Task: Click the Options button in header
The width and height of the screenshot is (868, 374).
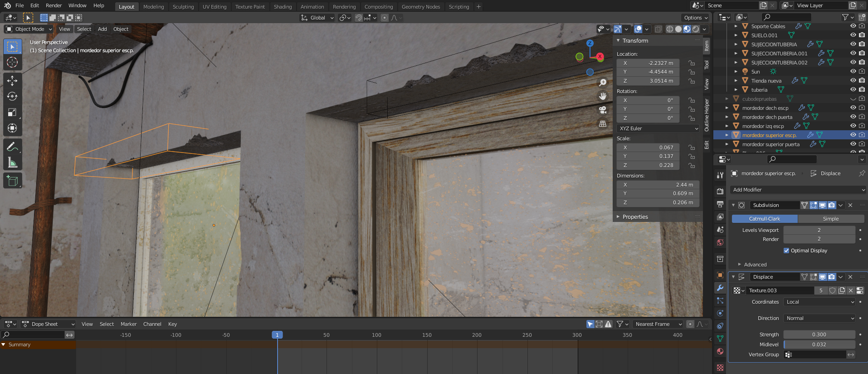Action: (x=695, y=18)
